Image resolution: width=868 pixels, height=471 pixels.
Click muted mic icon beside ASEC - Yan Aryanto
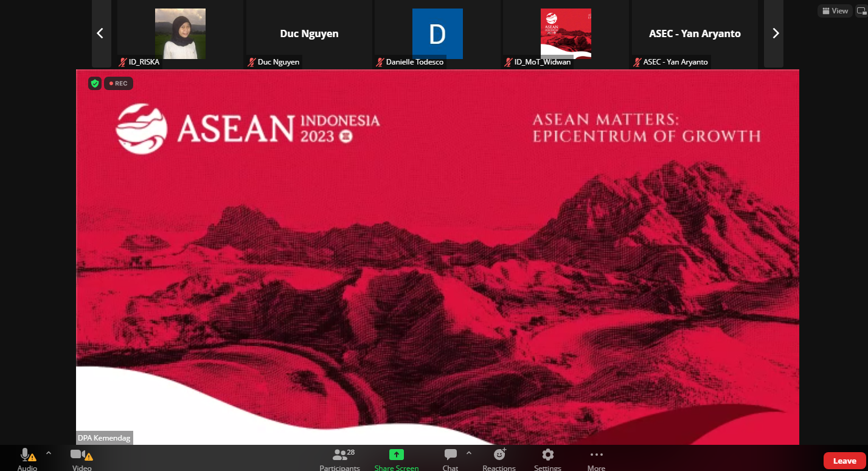(x=637, y=62)
